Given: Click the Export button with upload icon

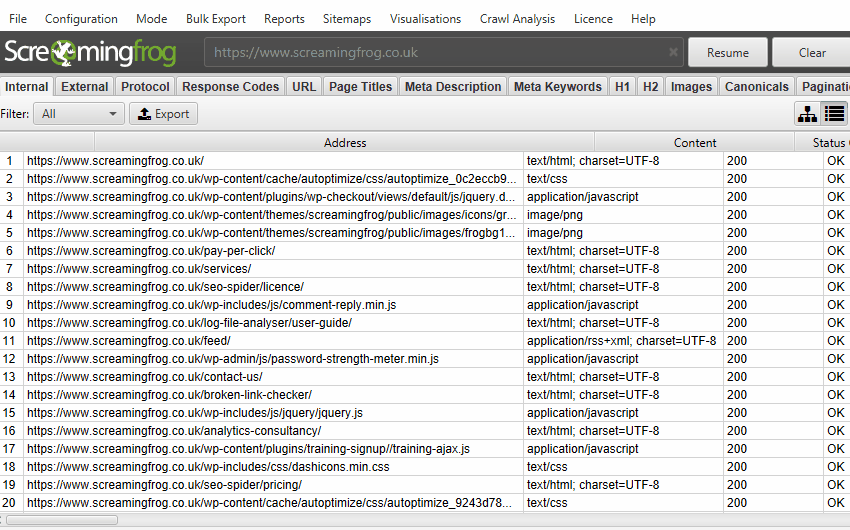Looking at the screenshot, I should (x=163, y=114).
